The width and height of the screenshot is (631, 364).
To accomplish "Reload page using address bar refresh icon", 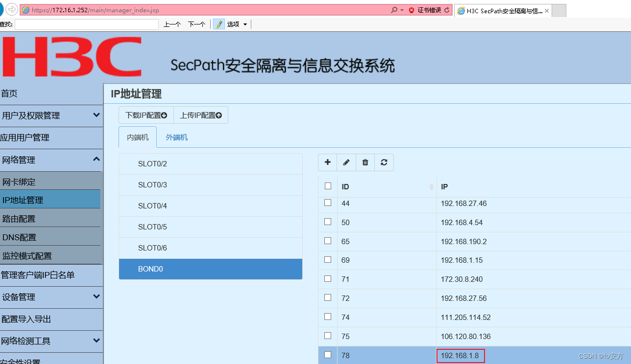I will tap(447, 10).
